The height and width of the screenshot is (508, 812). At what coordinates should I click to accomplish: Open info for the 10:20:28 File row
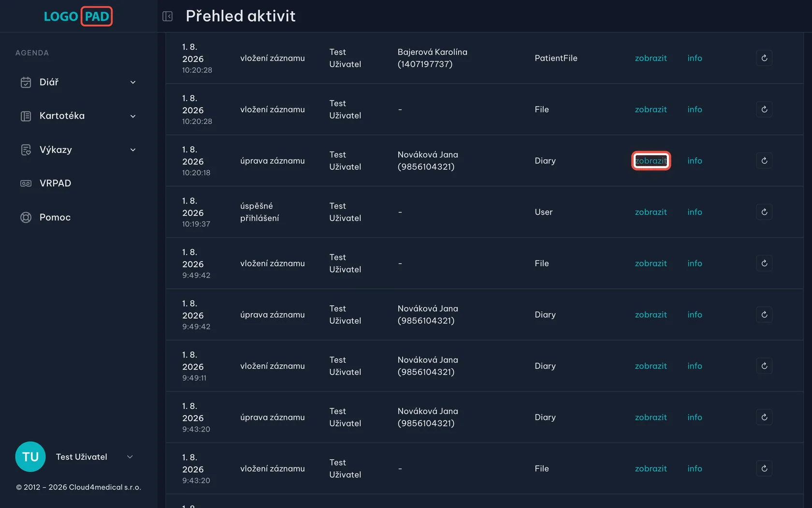(x=695, y=109)
